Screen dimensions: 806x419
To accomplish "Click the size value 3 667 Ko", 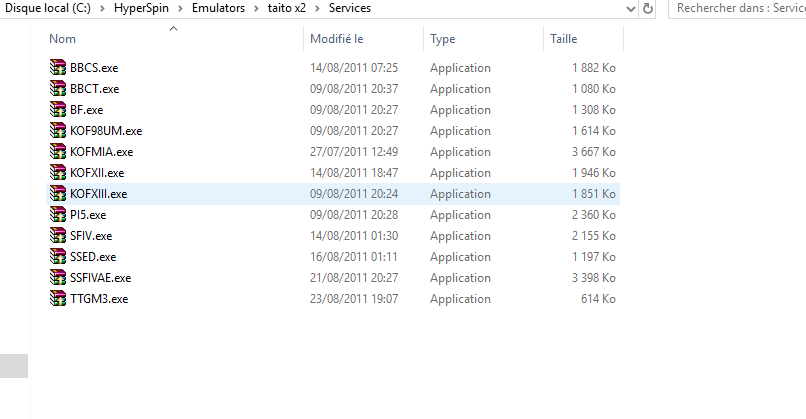I will (x=594, y=152).
